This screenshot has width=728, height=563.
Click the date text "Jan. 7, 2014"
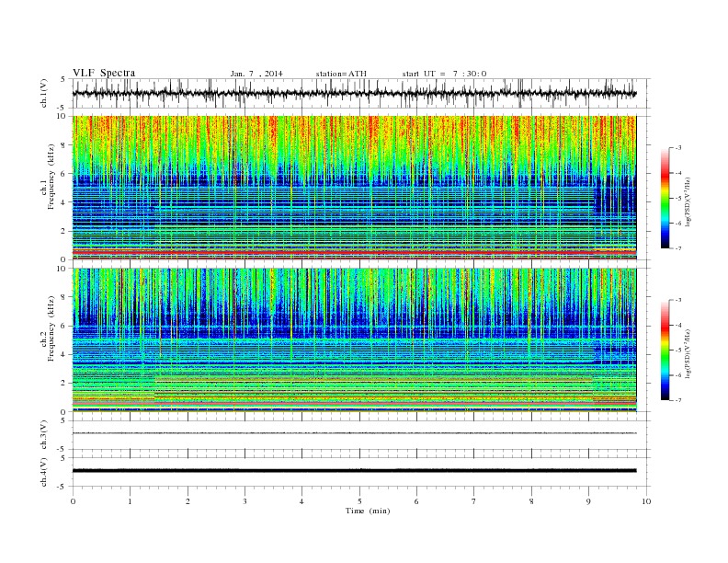(256, 74)
